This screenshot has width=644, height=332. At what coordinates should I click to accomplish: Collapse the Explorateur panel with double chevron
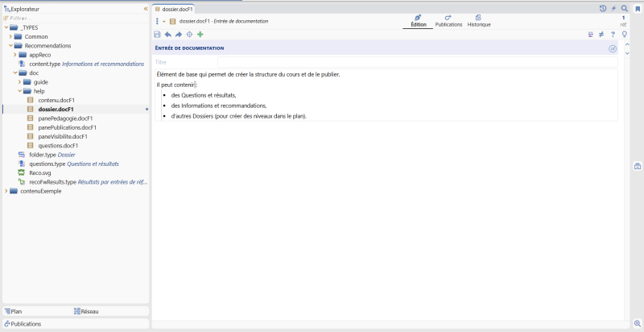point(146,9)
